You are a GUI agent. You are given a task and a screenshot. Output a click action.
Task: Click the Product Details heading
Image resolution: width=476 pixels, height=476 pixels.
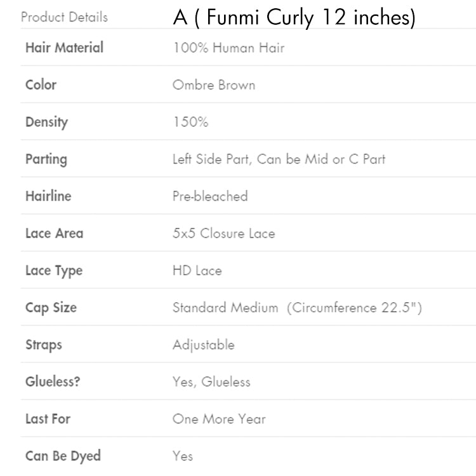[64, 17]
